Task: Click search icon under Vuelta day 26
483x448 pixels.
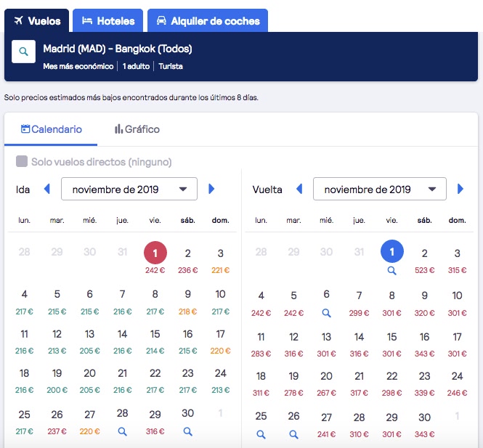Action: [x=294, y=434]
